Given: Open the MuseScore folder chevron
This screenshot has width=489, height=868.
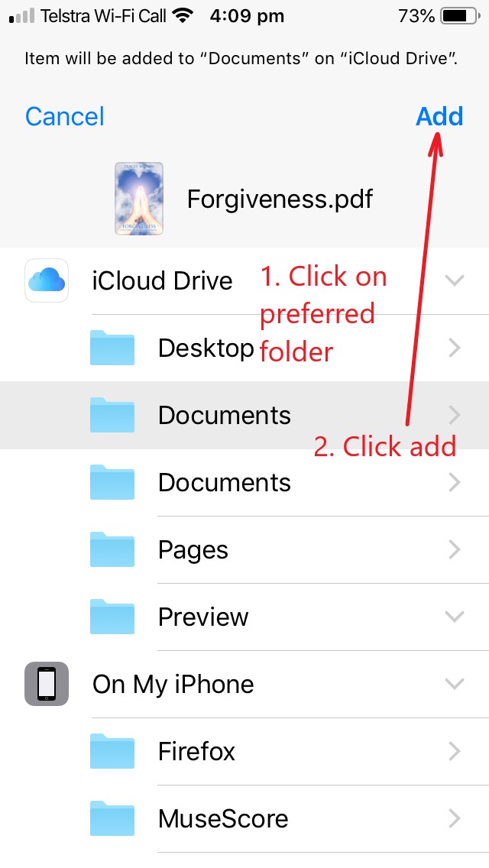Looking at the screenshot, I should (x=455, y=818).
